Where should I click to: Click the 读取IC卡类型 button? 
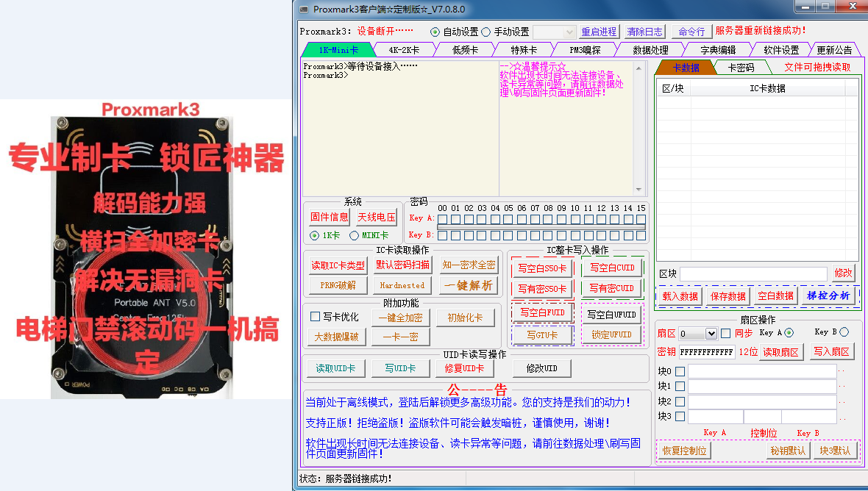click(338, 265)
